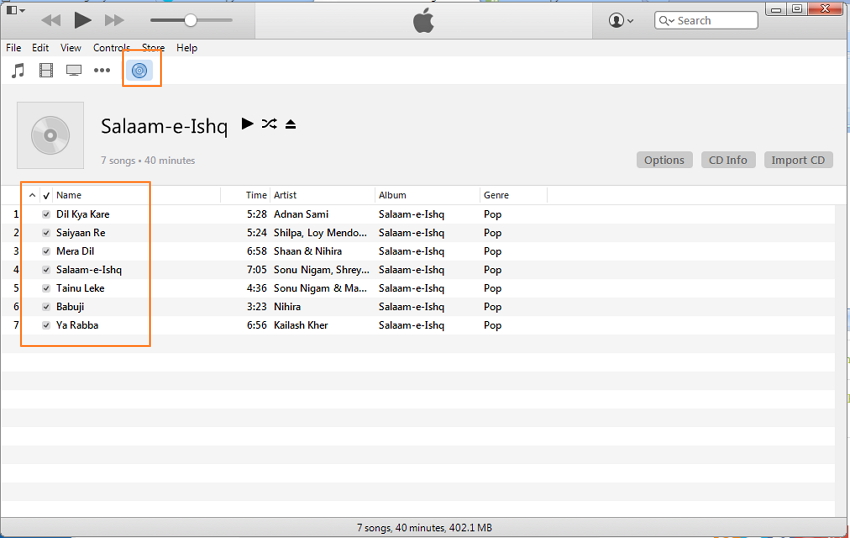This screenshot has height=538, width=850.
Task: Select the CD disc icon
Action: 140,70
